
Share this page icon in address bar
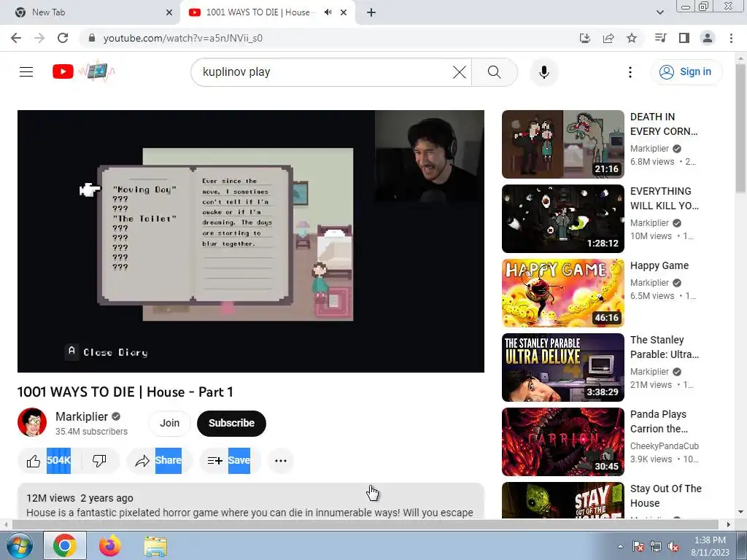click(x=608, y=38)
